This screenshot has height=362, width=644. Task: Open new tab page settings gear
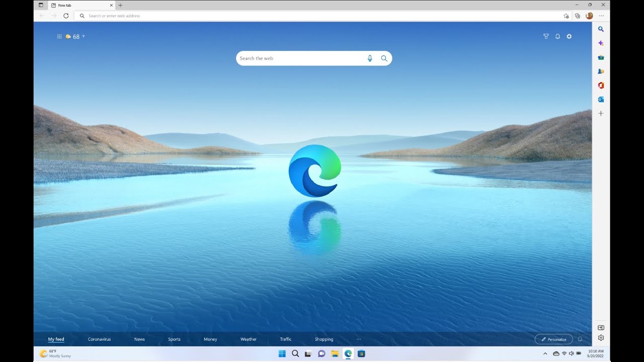569,36
